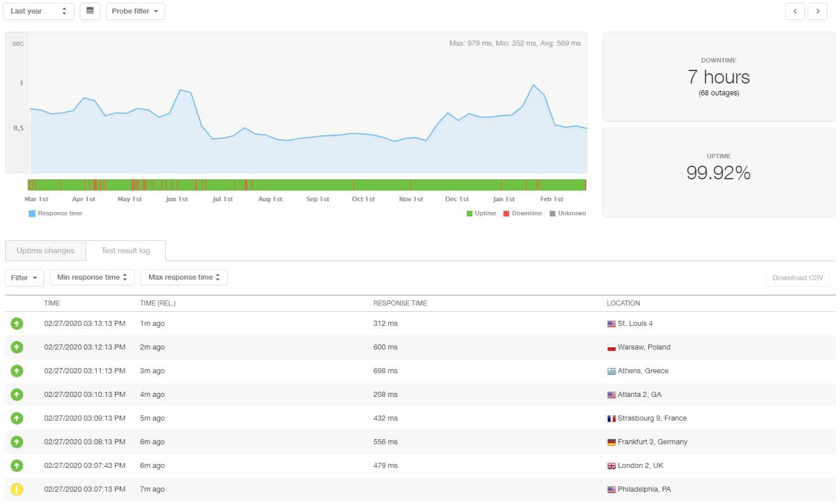The width and height of the screenshot is (840, 504).
Task: Toggle the Uptime legend entry
Action: 481,213
